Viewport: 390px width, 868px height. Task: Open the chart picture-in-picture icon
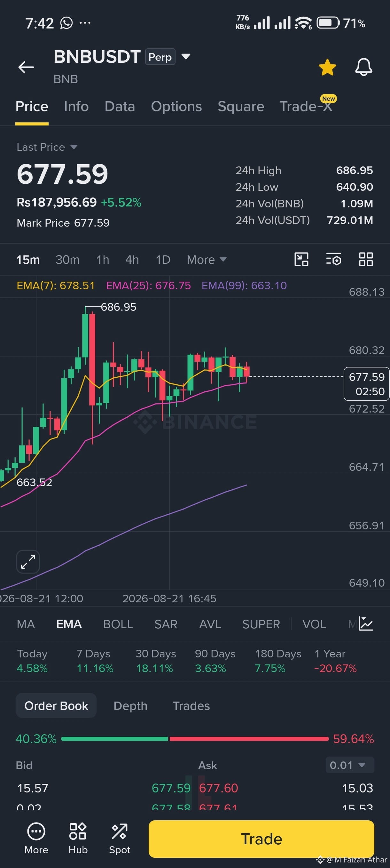(301, 260)
